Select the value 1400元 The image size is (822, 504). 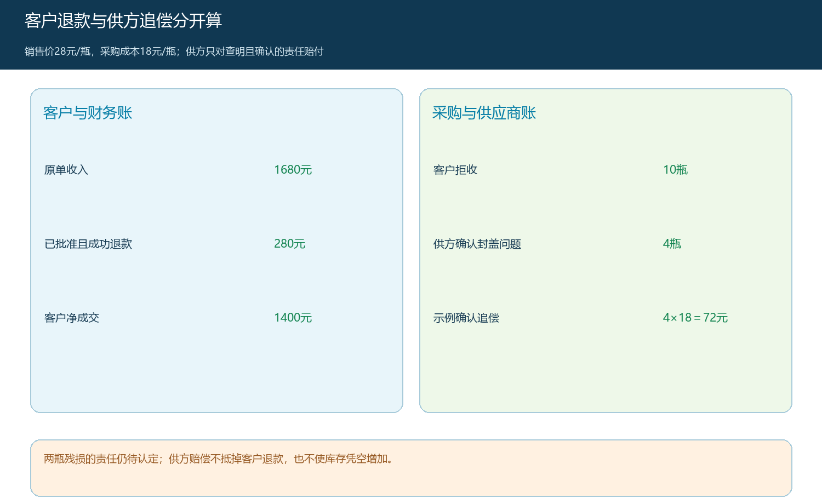pyautogui.click(x=293, y=318)
